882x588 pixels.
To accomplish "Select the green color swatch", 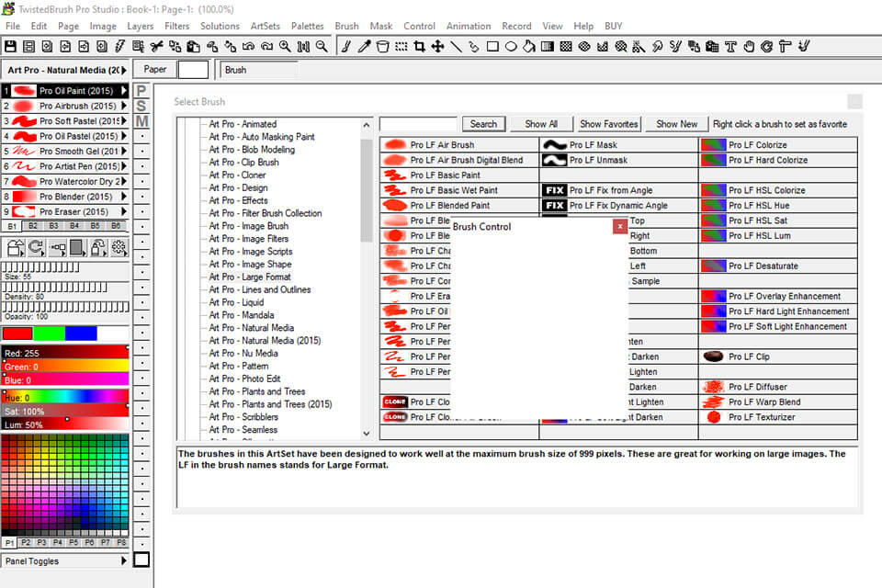I will coord(49,334).
